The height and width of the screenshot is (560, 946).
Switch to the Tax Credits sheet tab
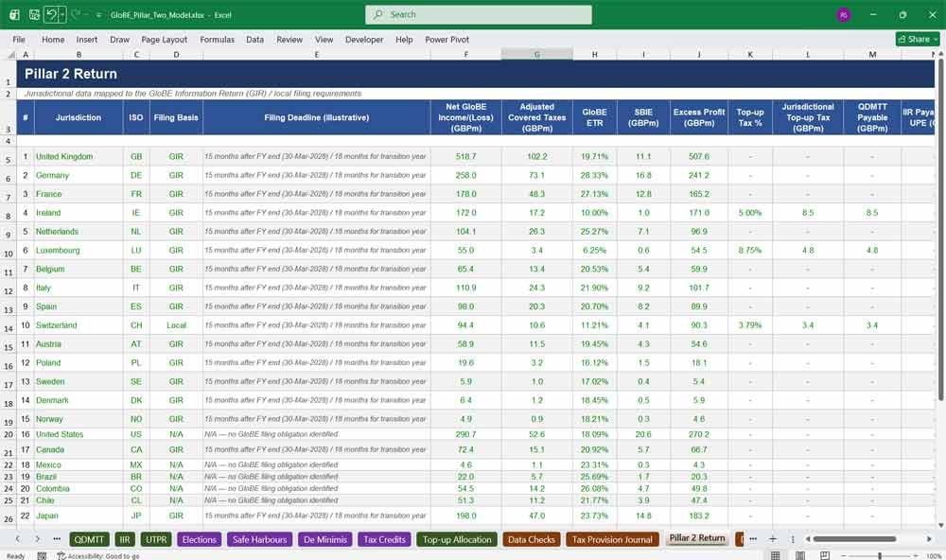coord(384,539)
